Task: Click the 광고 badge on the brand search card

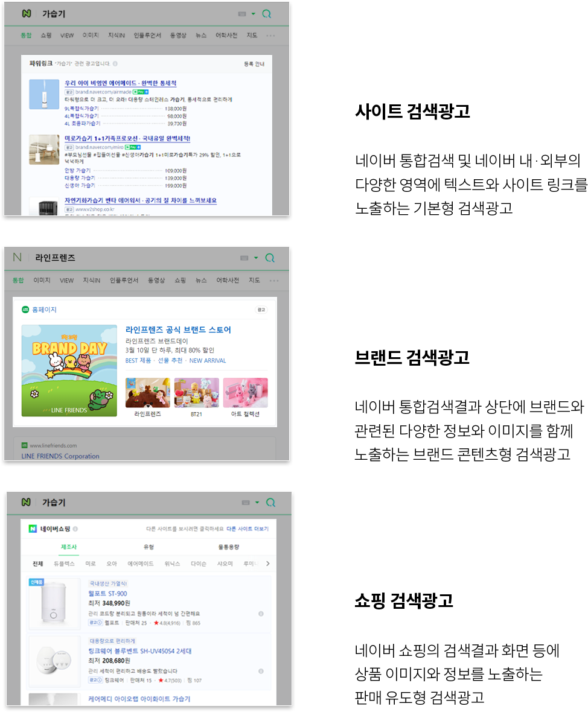Action: pos(261,310)
